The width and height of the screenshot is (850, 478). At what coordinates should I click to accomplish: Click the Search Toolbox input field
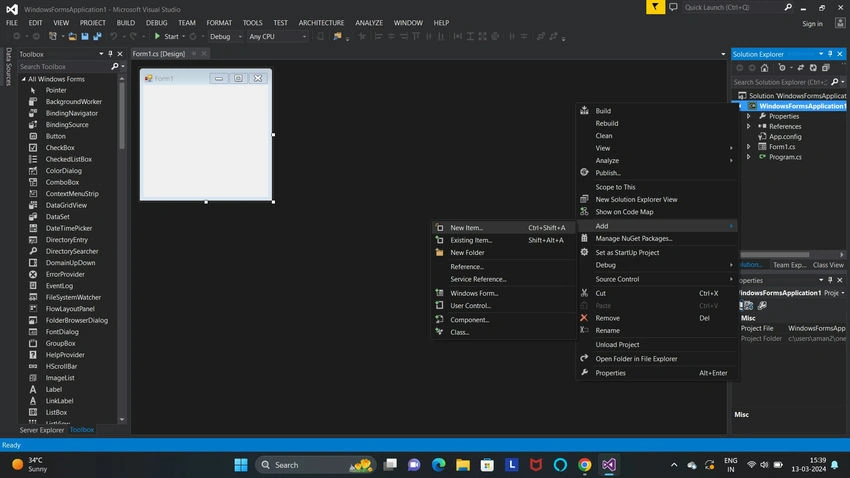pyautogui.click(x=63, y=67)
